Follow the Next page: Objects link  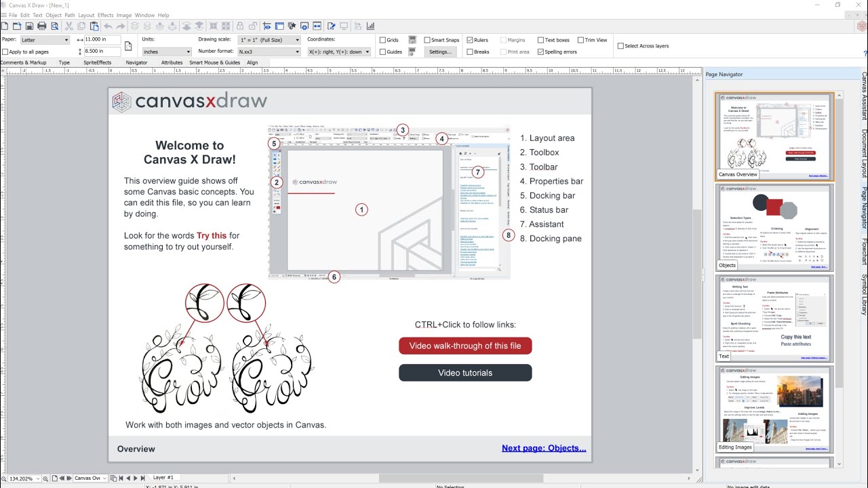click(544, 448)
